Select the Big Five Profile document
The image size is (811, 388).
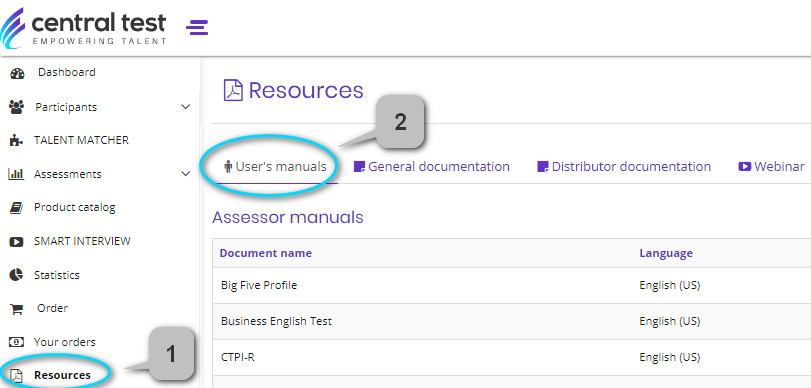click(x=259, y=285)
